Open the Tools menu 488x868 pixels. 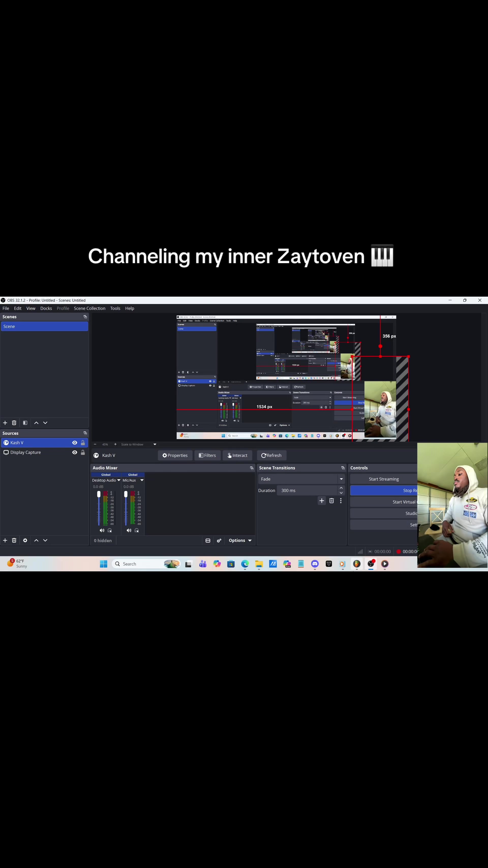point(115,308)
